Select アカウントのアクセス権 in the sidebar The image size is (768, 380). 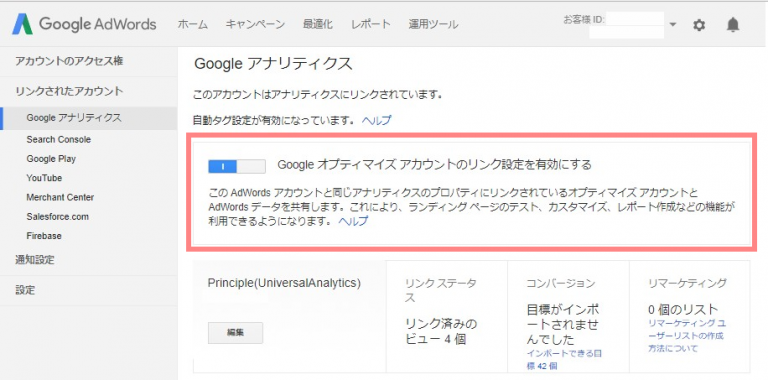tap(69, 61)
